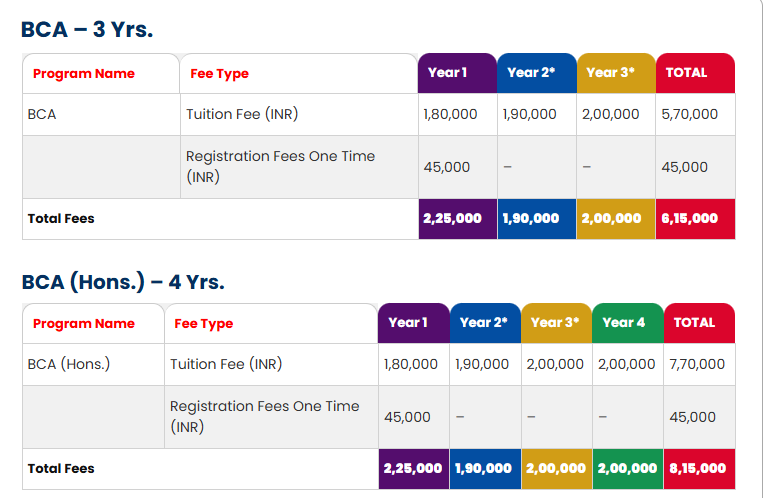Click the BCA (Hons.) – 4 Yrs. heading
Screen dimensions: 764x498
point(123,282)
